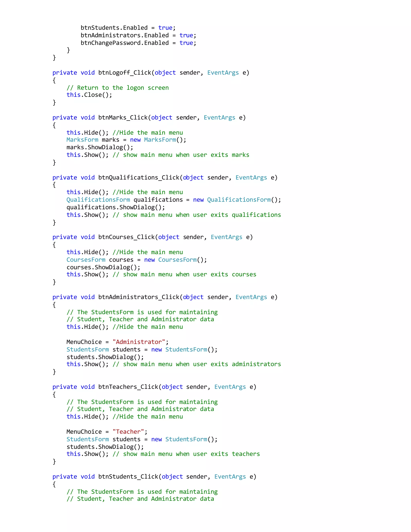
Task: Click the comment ending 'user exits teachers'
Action: coord(186,454)
